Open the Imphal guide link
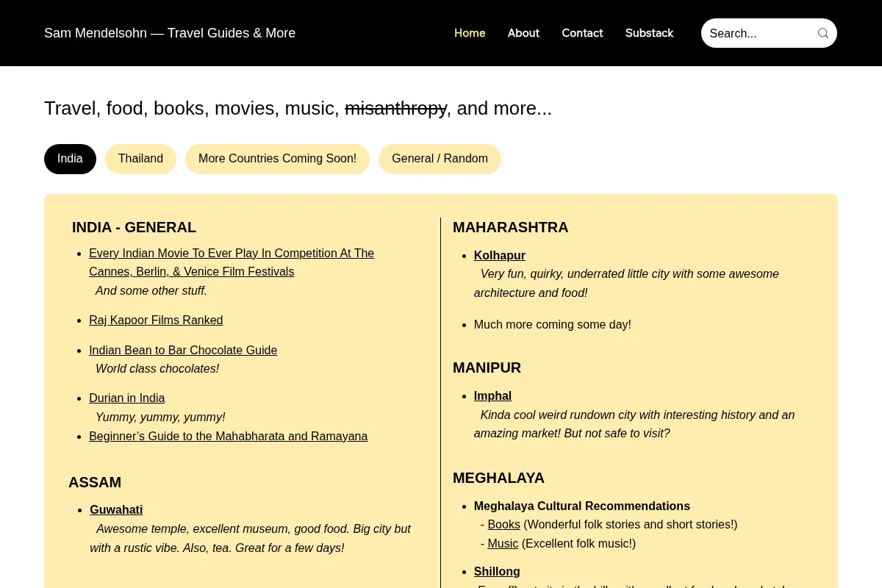 coord(492,396)
